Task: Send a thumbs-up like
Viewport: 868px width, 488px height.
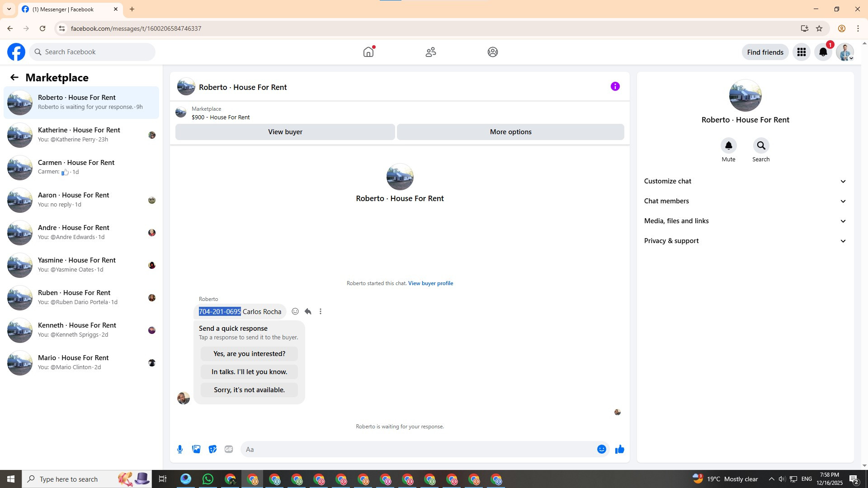Action: tap(619, 449)
